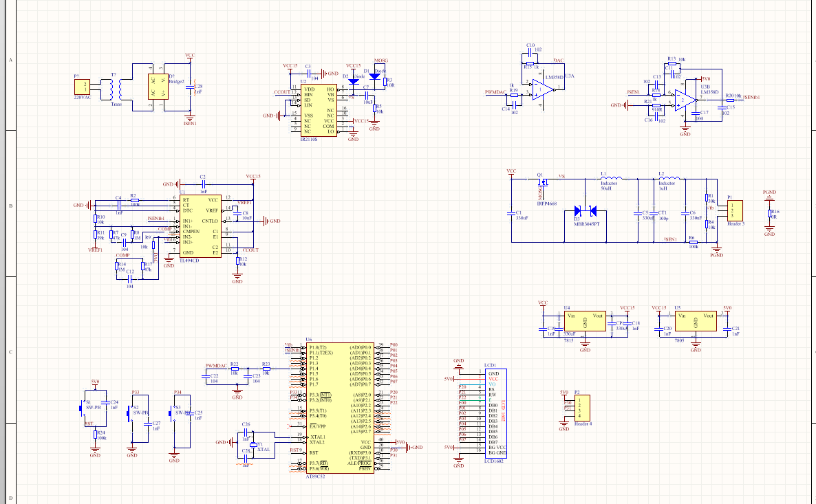Select resistor R24 100k below S1
This screenshot has width=816, height=504.
95,435
